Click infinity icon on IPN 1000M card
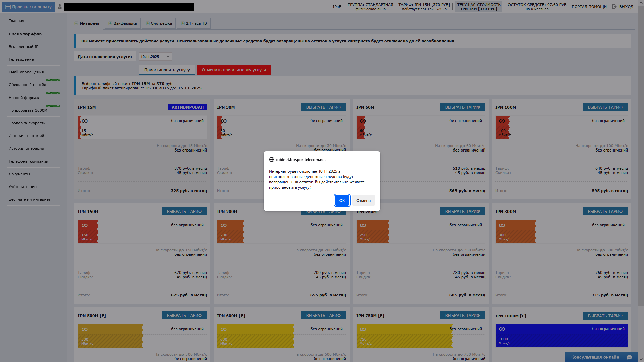The height and width of the screenshot is (362, 644). tap(502, 329)
